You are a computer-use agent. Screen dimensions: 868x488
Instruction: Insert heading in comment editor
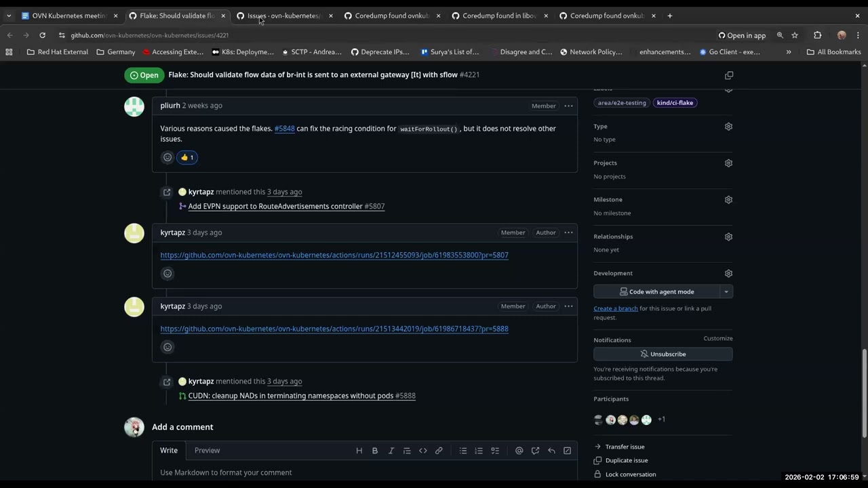[x=359, y=451]
